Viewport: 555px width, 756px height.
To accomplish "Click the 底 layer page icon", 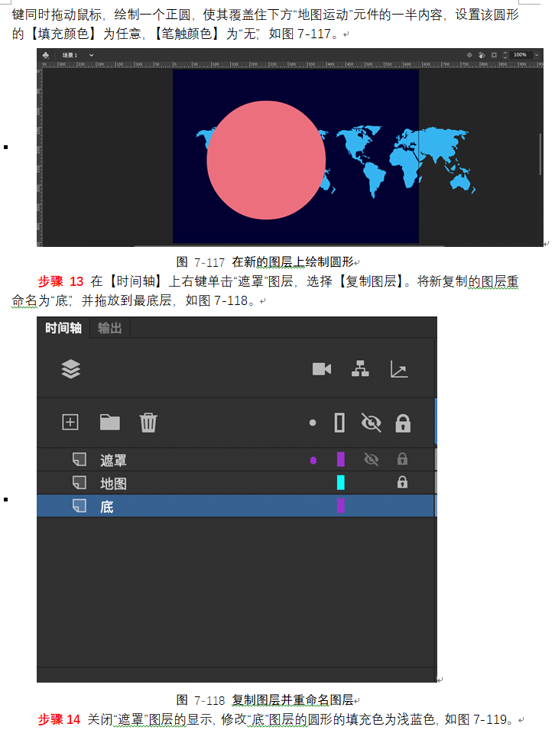I will [79, 506].
